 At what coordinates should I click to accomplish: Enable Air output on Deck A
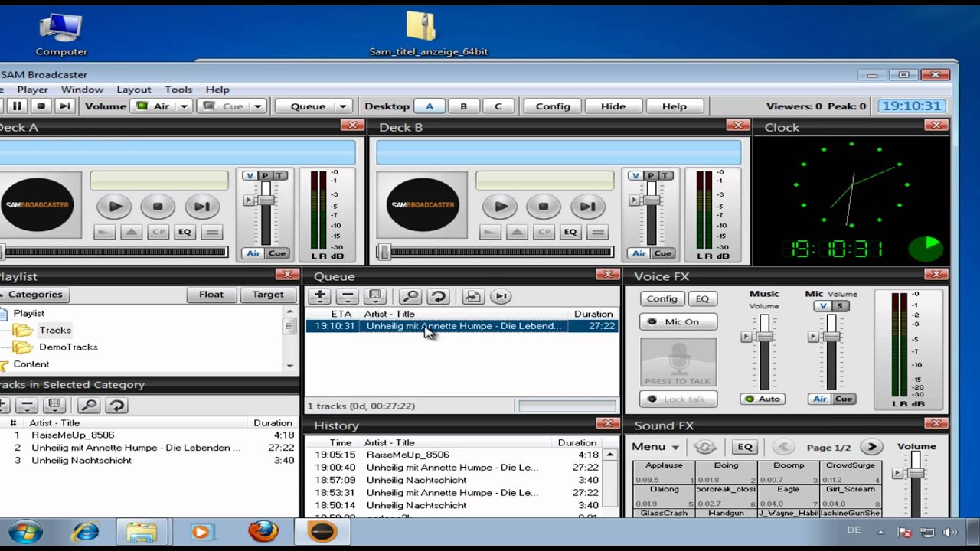[x=253, y=253]
